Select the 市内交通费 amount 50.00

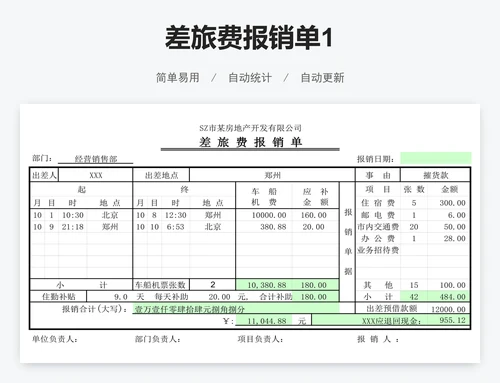(454, 227)
